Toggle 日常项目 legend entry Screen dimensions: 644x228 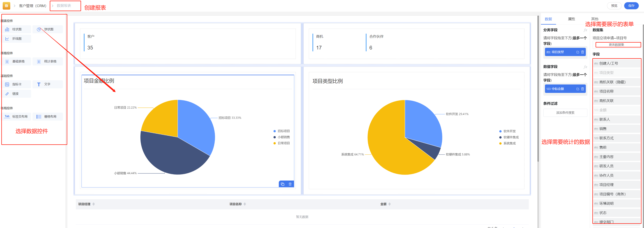pos(281,143)
